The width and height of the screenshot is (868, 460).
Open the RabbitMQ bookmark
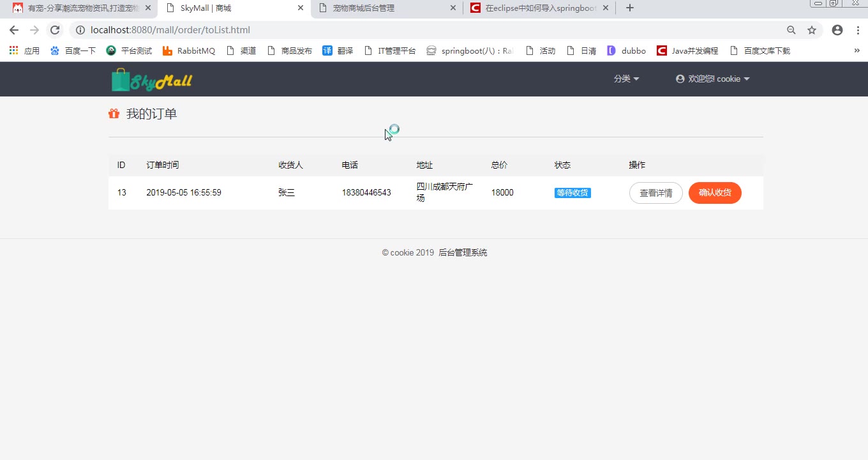coord(189,50)
